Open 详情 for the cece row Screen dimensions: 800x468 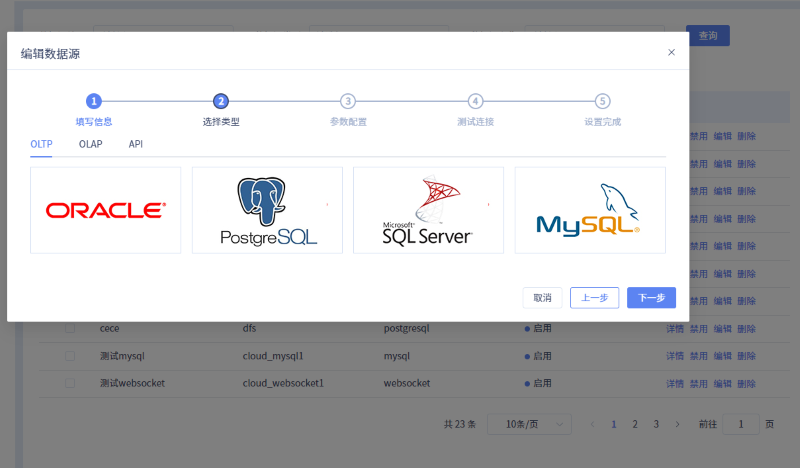tap(674, 329)
